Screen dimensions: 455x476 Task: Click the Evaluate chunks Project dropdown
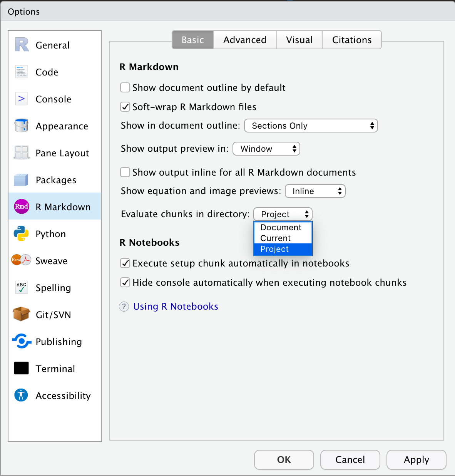[x=283, y=214]
